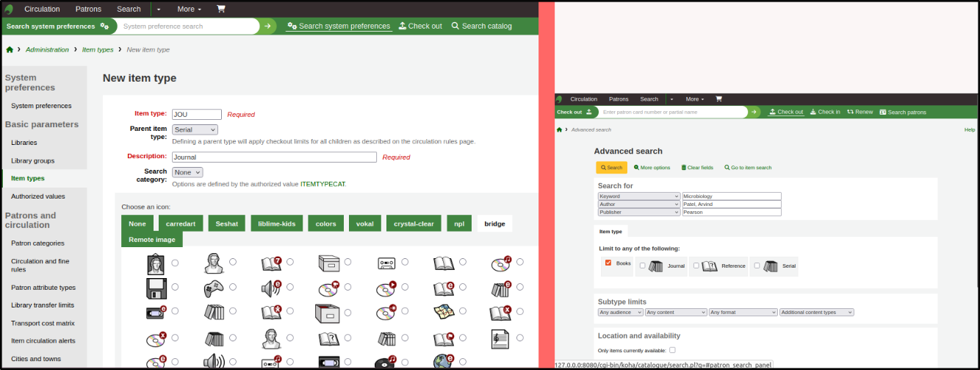Switch to carredart icon set tab
Viewport: 980px width, 370px height.
point(181,224)
